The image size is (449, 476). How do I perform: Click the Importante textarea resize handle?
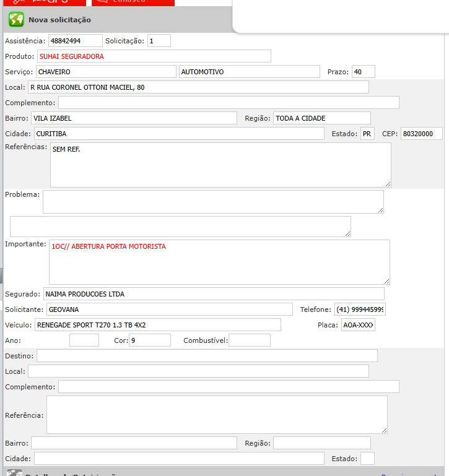point(386,281)
